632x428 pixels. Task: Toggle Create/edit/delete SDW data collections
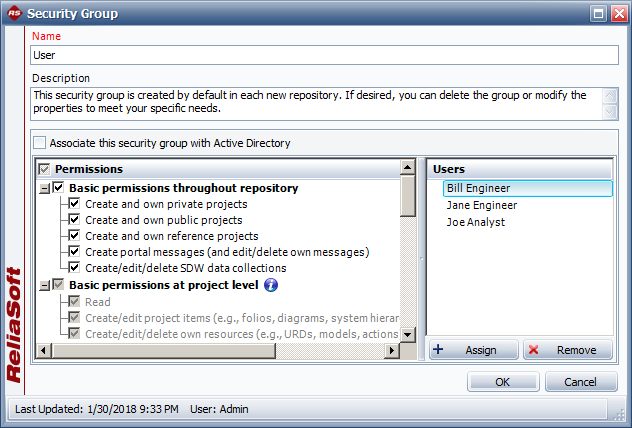tap(74, 268)
